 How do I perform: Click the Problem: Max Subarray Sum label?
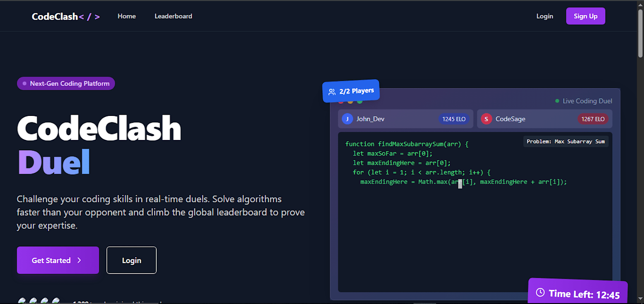[x=566, y=141]
